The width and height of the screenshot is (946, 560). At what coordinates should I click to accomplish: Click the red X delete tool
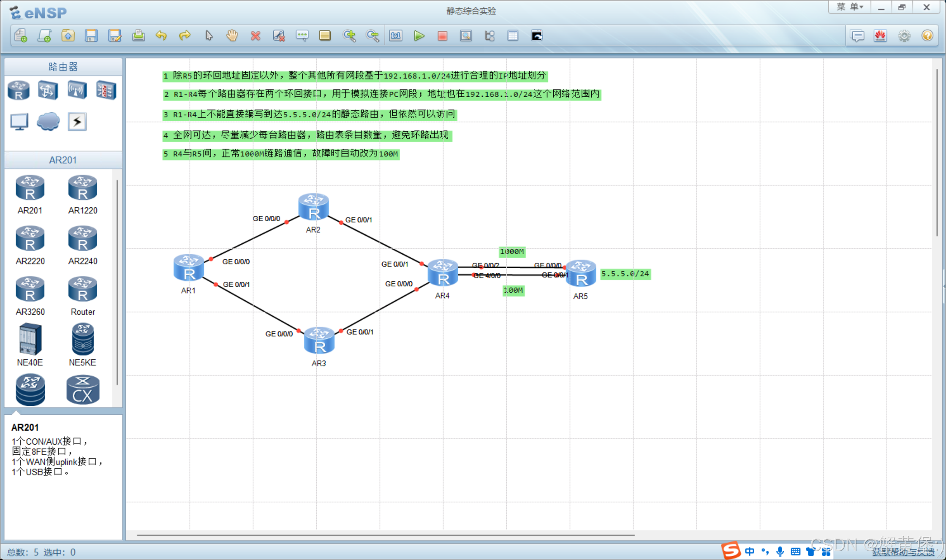(x=255, y=35)
